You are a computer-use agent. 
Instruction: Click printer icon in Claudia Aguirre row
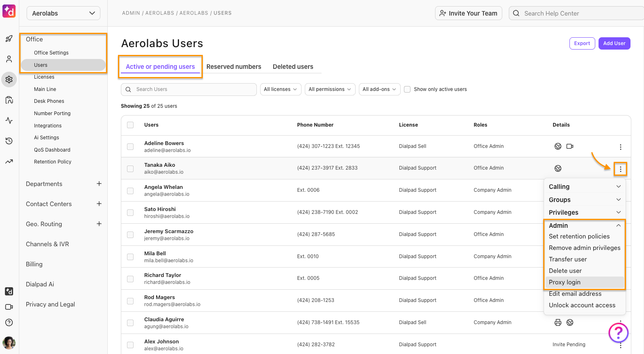(558, 322)
